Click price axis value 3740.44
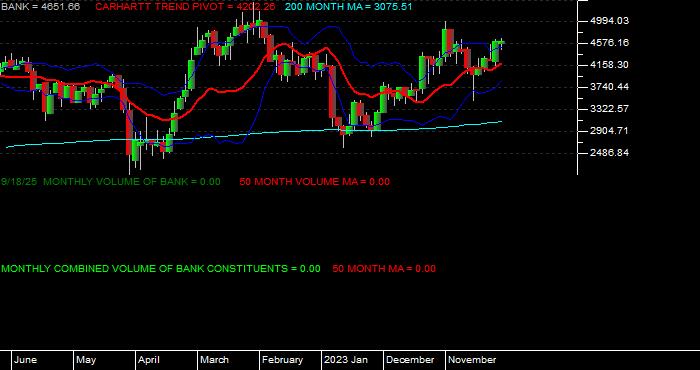The image size is (700, 370). pos(609,87)
